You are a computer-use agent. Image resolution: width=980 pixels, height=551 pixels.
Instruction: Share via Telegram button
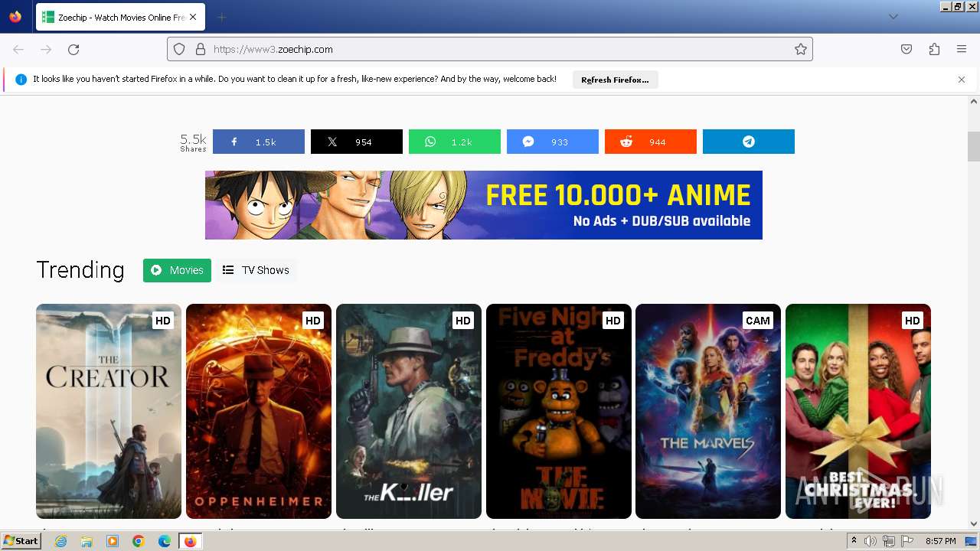tap(749, 142)
